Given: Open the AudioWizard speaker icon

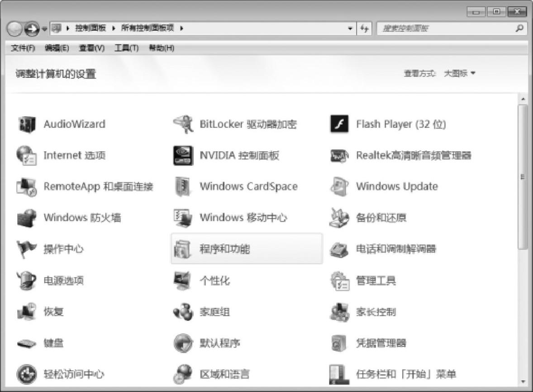Looking at the screenshot, I should pos(27,124).
